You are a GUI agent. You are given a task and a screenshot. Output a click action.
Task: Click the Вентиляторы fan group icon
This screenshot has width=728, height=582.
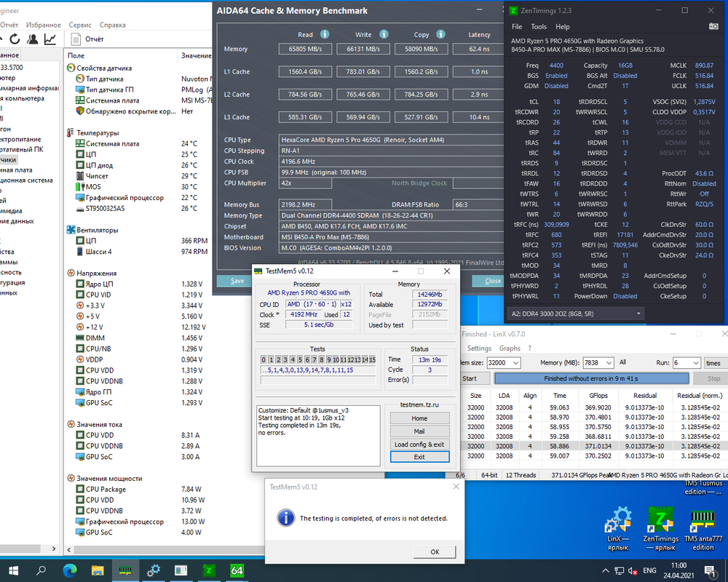coord(71,230)
